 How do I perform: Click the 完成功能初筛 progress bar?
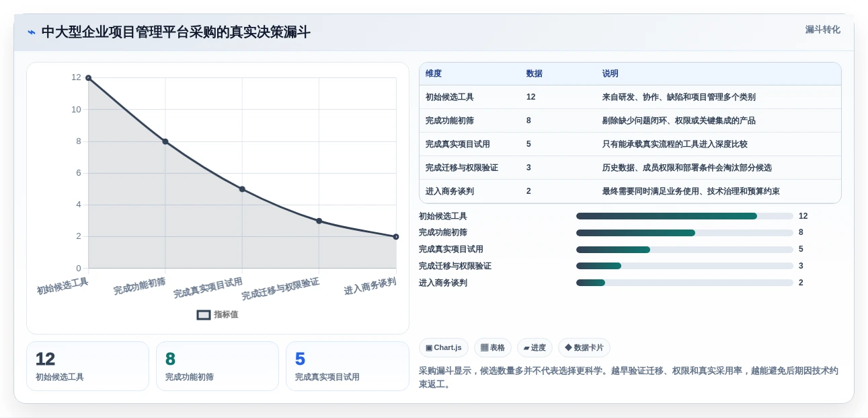pyautogui.click(x=684, y=232)
